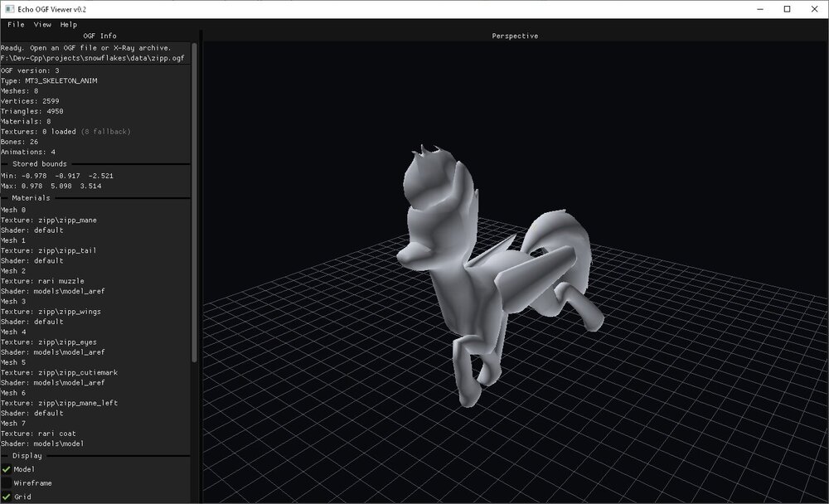Select the Perspective viewport header
The width and height of the screenshot is (829, 504).
[515, 36]
